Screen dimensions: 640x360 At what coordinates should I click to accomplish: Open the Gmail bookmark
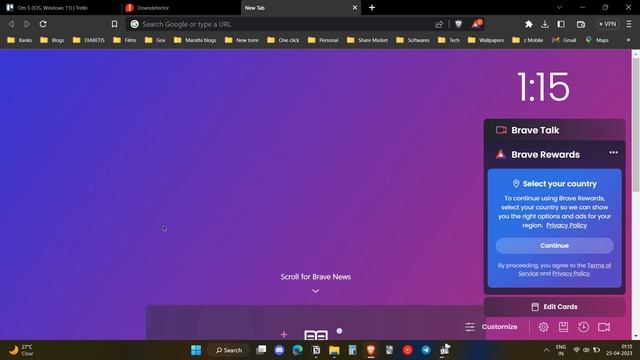pyautogui.click(x=564, y=40)
